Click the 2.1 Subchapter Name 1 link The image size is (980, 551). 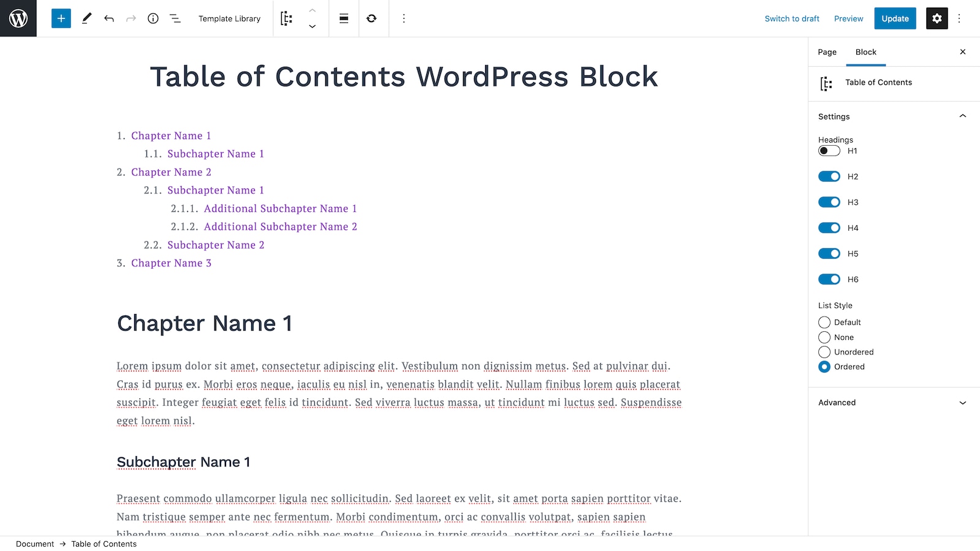(216, 190)
